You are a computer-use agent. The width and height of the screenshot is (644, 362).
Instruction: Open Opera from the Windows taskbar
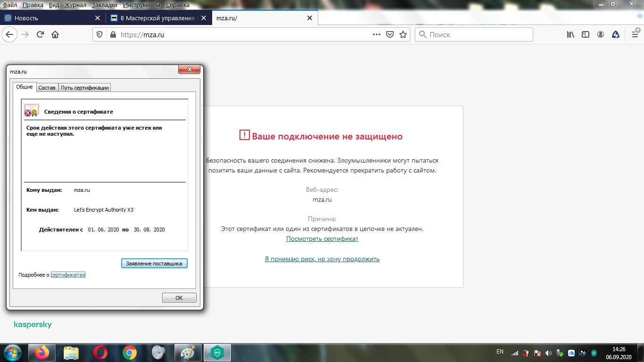click(x=100, y=353)
